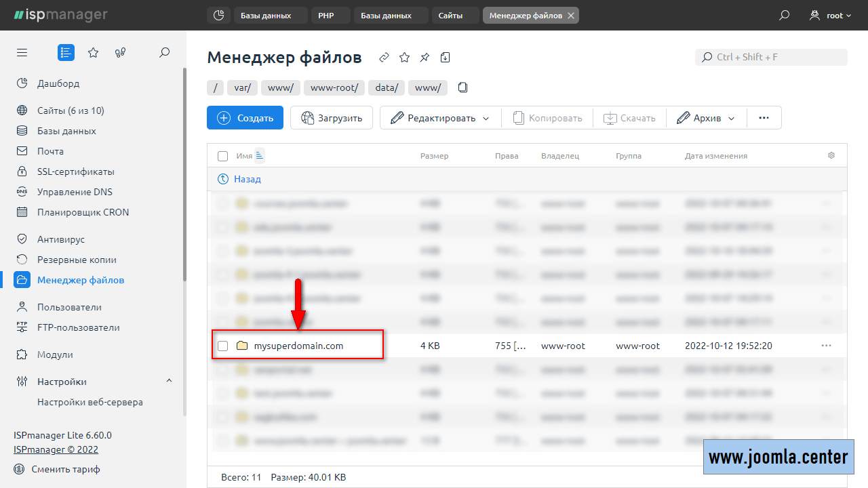The width and height of the screenshot is (868, 488).
Task: Open Базы данных in the sidebar
Action: [66, 131]
